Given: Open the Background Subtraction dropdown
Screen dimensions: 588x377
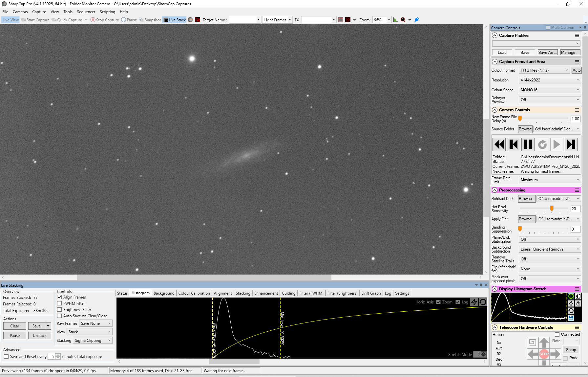Looking at the screenshot, I should pyautogui.click(x=550, y=249).
